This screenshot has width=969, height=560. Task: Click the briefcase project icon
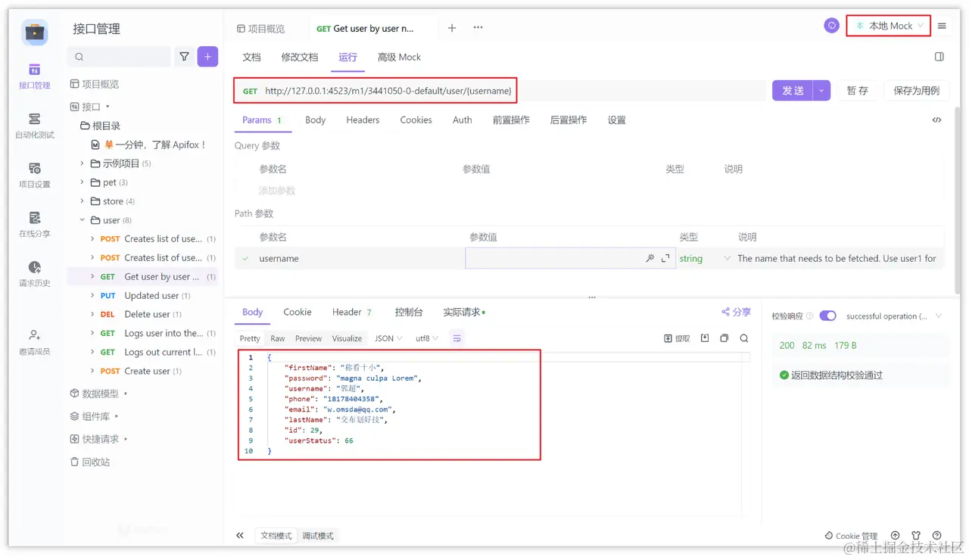tap(35, 32)
